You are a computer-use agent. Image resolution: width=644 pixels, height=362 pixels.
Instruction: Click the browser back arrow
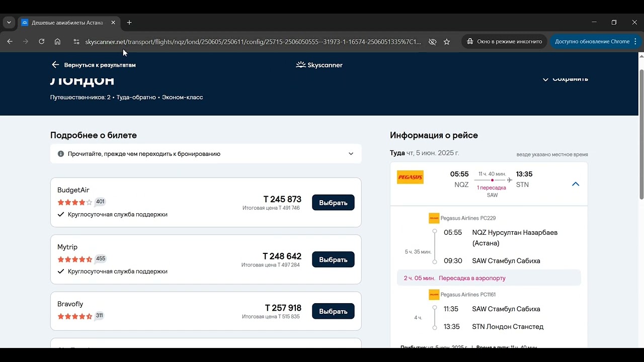[x=10, y=42]
